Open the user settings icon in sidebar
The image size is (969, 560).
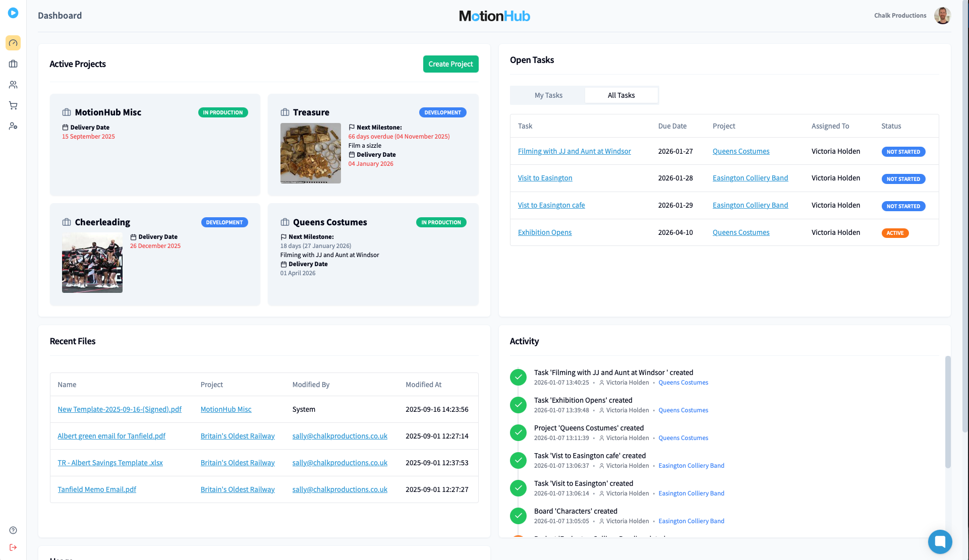pos(13,126)
